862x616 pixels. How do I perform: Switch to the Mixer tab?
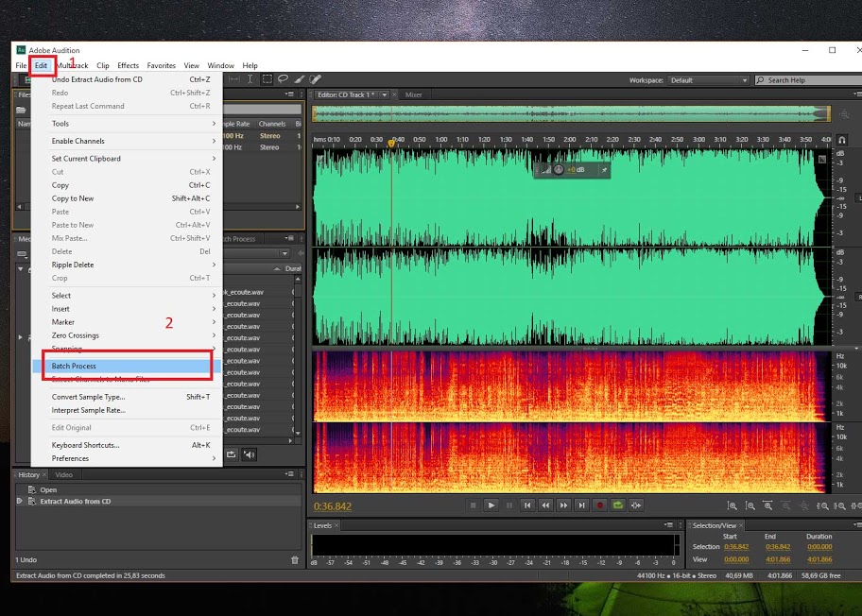click(x=413, y=94)
